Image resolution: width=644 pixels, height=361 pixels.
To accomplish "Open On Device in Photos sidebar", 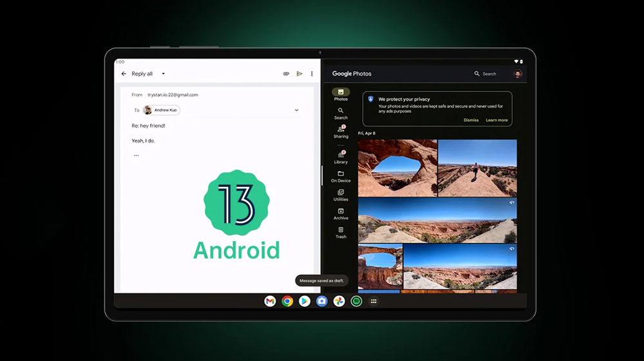I will coord(341,177).
